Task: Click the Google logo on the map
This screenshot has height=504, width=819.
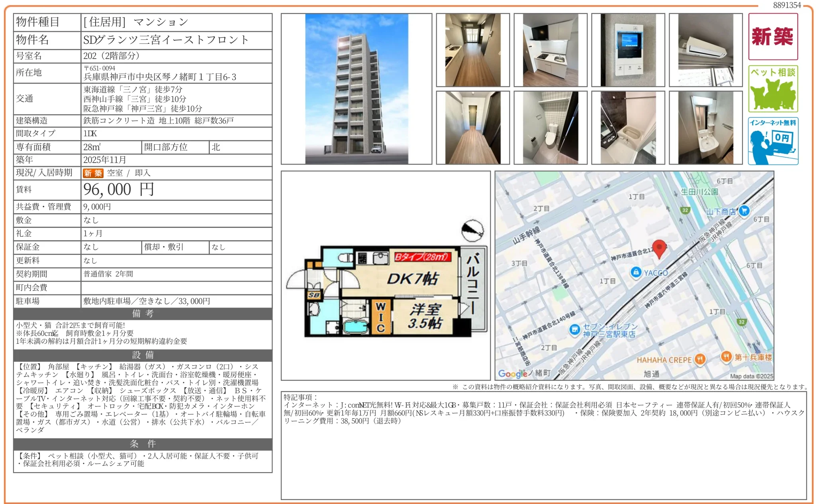Action: (x=512, y=374)
